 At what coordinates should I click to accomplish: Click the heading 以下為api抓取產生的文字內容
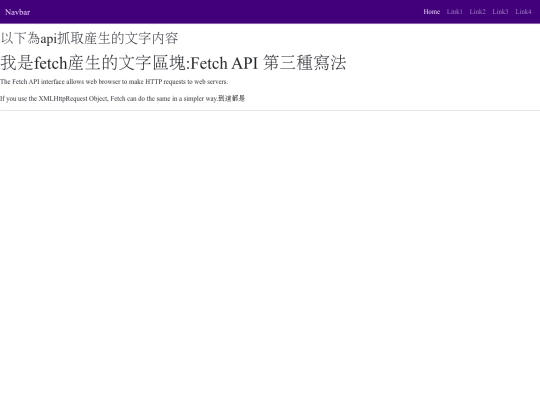click(x=90, y=38)
